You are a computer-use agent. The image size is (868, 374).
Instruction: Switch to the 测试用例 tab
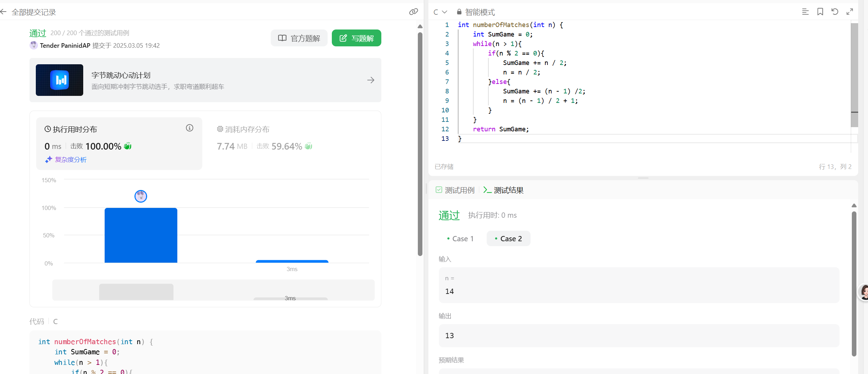(x=455, y=190)
